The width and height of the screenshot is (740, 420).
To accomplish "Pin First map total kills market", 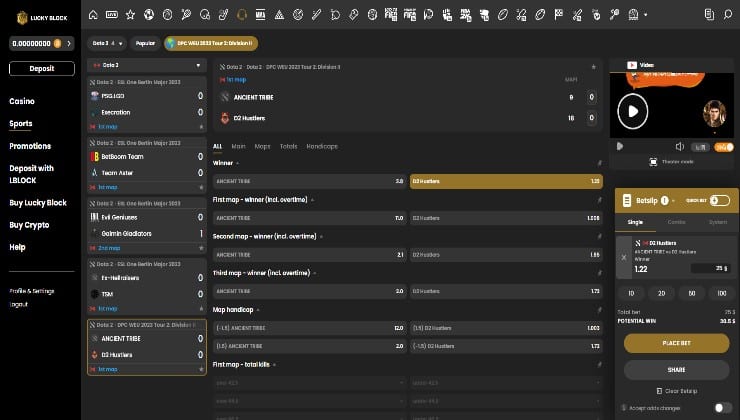I will pos(599,365).
